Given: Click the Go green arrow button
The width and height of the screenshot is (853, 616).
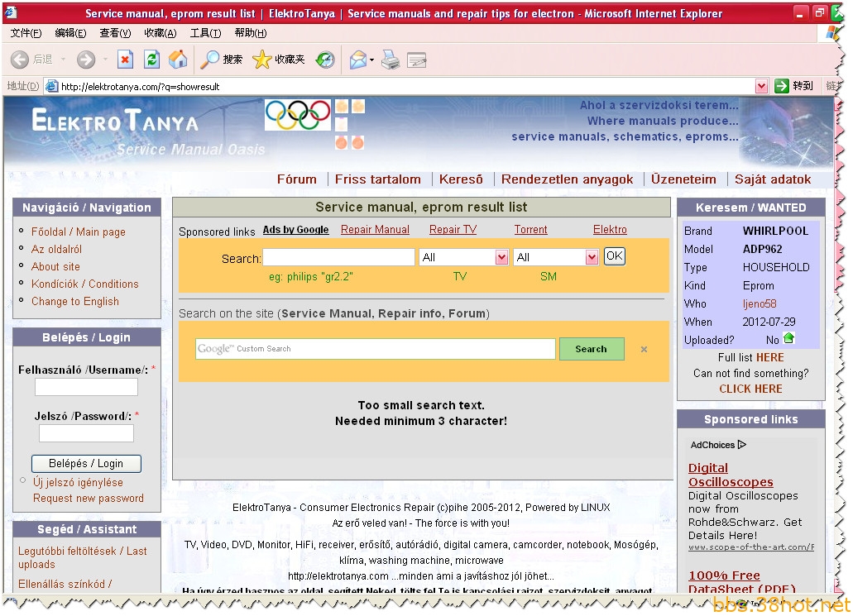Looking at the screenshot, I should [781, 86].
